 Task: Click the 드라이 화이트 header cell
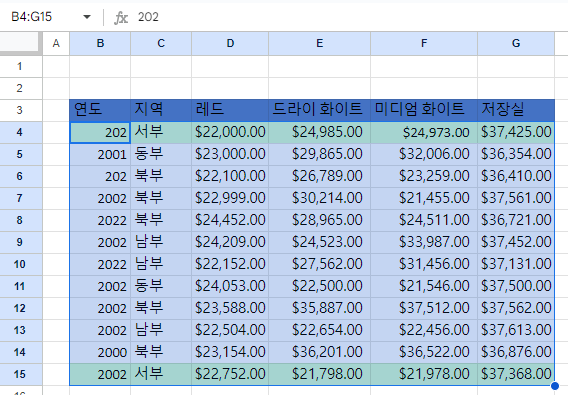[x=320, y=110]
